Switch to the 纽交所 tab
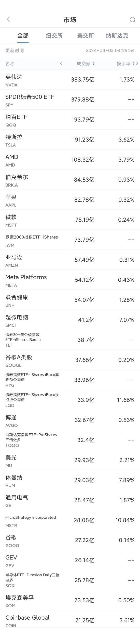 pyautogui.click(x=54, y=36)
